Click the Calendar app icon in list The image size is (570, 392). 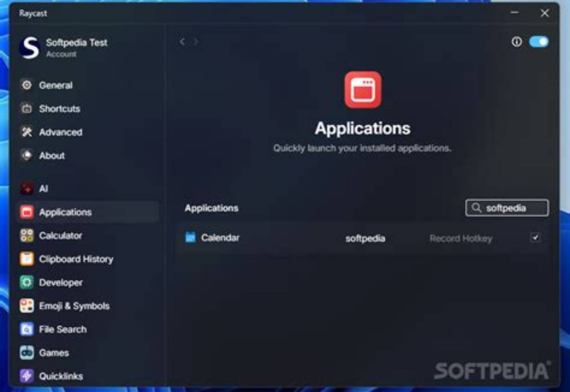pyautogui.click(x=191, y=237)
